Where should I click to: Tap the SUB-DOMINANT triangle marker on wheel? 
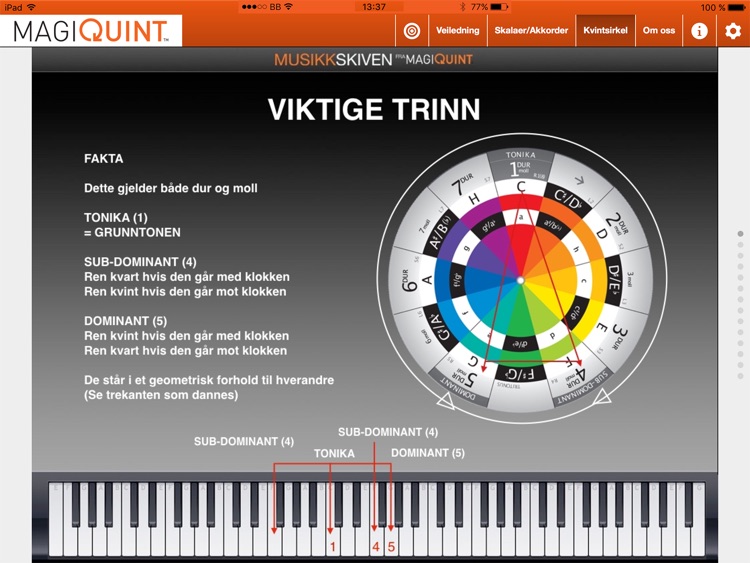601,397
